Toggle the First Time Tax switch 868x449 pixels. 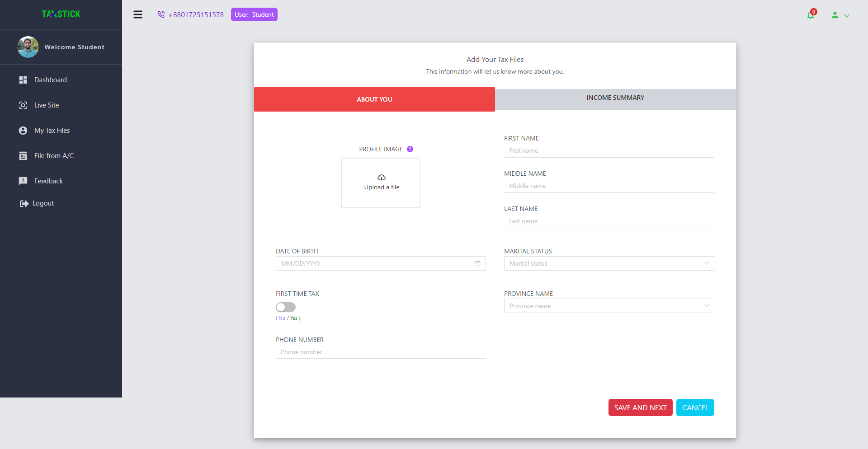[286, 307]
